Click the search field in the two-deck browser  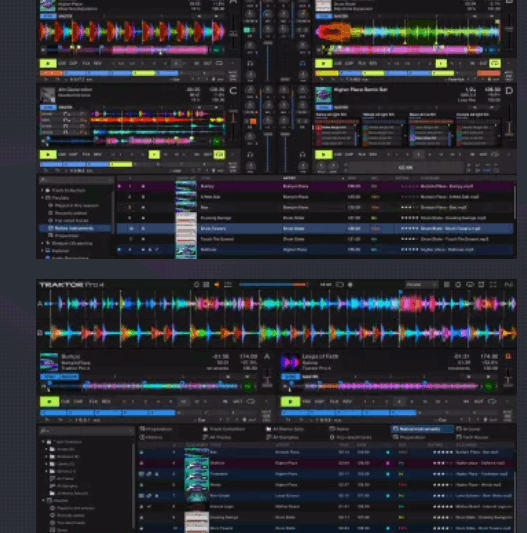86,430
